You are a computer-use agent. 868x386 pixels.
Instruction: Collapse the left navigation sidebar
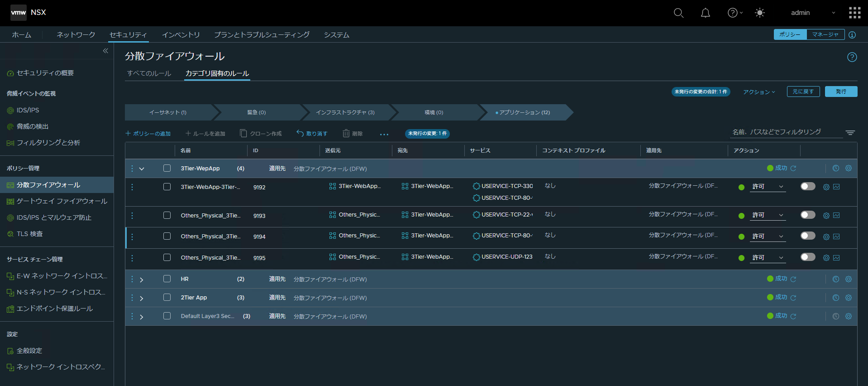tap(105, 51)
